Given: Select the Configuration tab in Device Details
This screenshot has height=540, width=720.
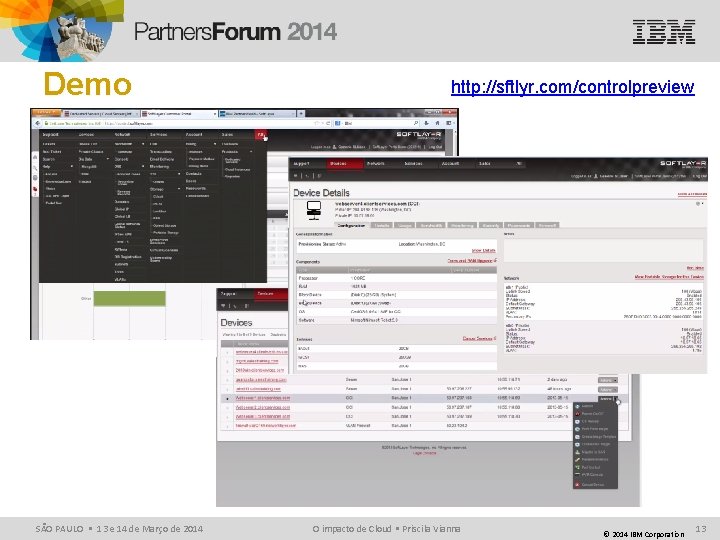Looking at the screenshot, I should (x=351, y=225).
